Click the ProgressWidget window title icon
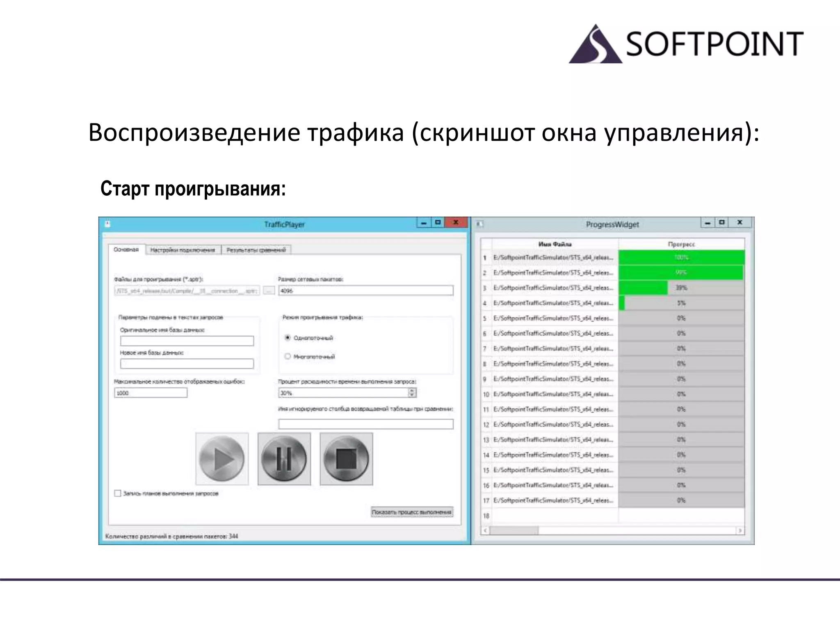Viewport: 840px width, 630px height. 480,224
